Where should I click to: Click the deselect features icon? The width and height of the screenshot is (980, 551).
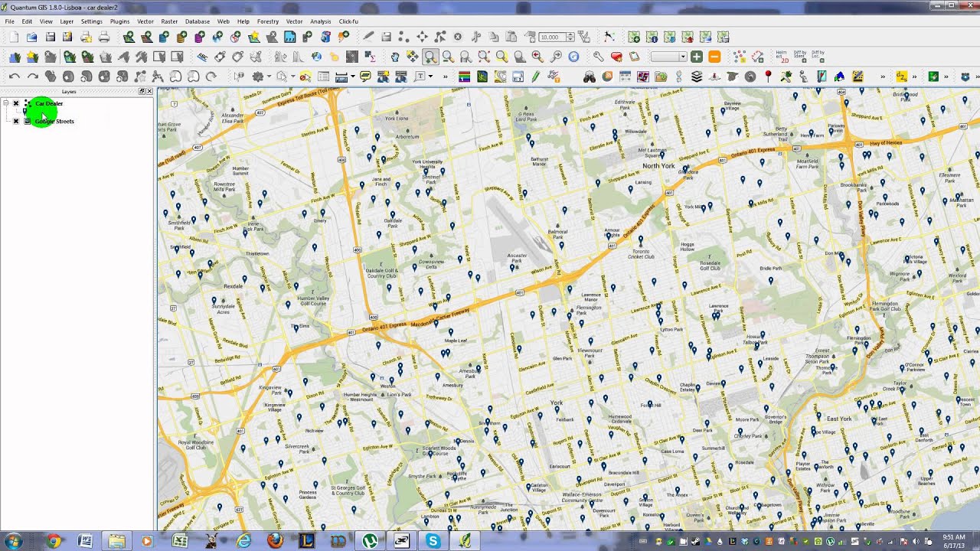[x=305, y=77]
